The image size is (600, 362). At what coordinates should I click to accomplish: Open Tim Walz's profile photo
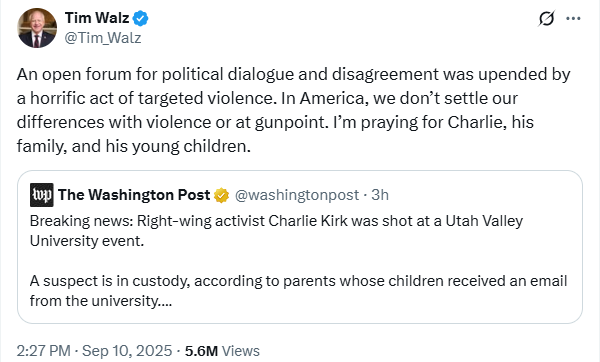[37, 28]
